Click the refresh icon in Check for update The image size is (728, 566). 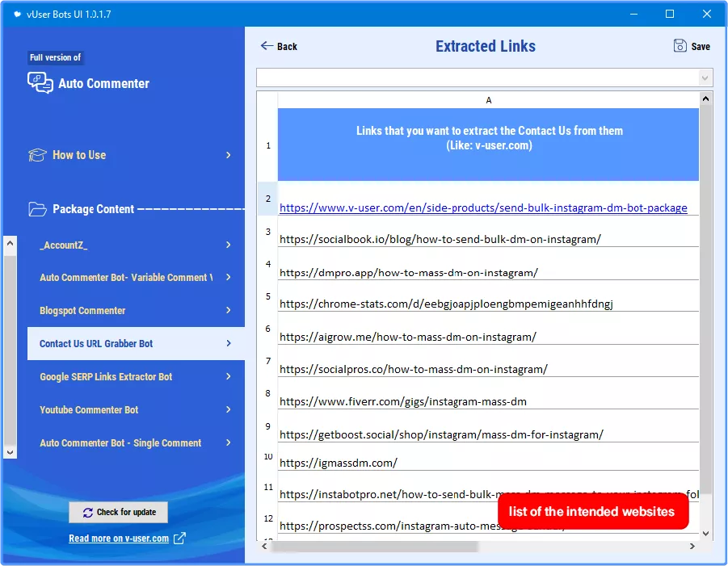coord(88,512)
